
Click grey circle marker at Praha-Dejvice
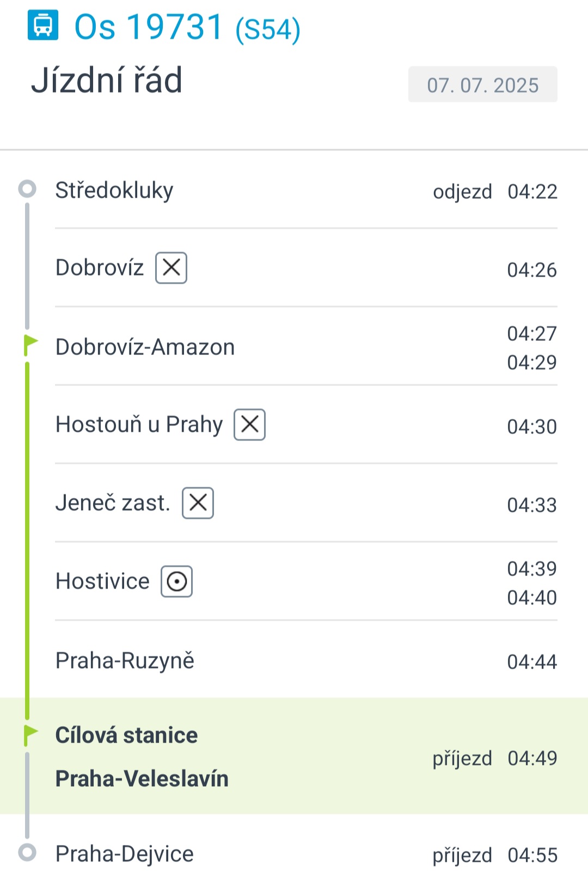27,852
